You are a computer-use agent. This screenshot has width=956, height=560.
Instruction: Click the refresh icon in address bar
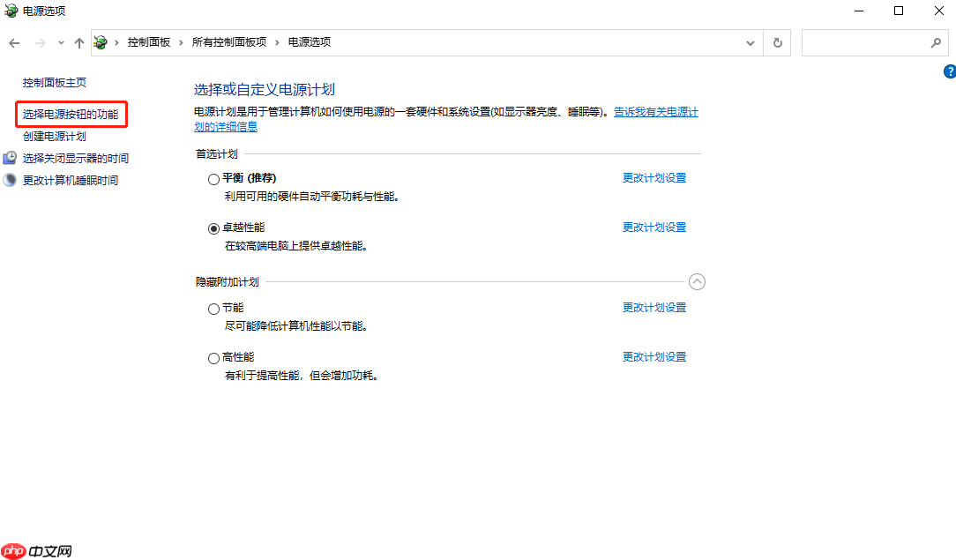pyautogui.click(x=777, y=41)
